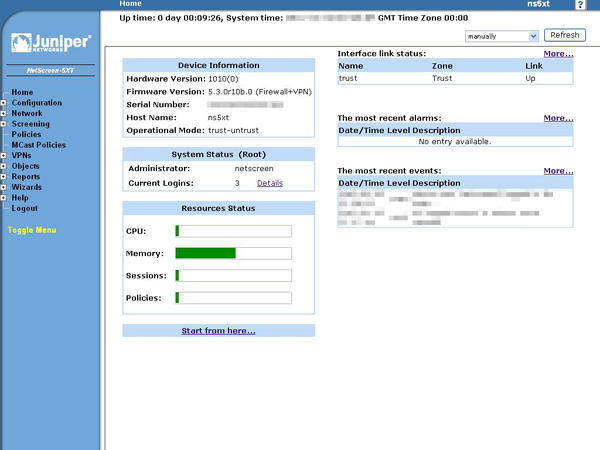Select firmware version '5.3.0r10b.0 (Firewall+VPN)'
Viewport: 600px width, 450px height.
pyautogui.click(x=260, y=92)
